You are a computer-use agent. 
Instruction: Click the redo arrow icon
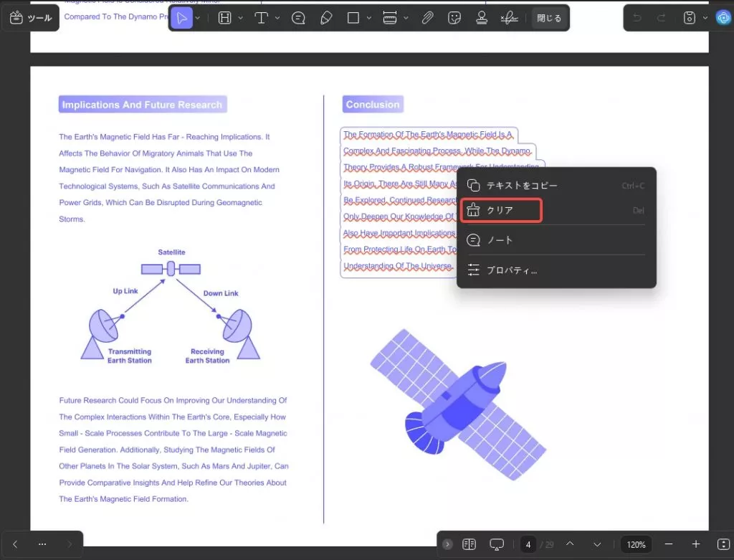click(662, 18)
